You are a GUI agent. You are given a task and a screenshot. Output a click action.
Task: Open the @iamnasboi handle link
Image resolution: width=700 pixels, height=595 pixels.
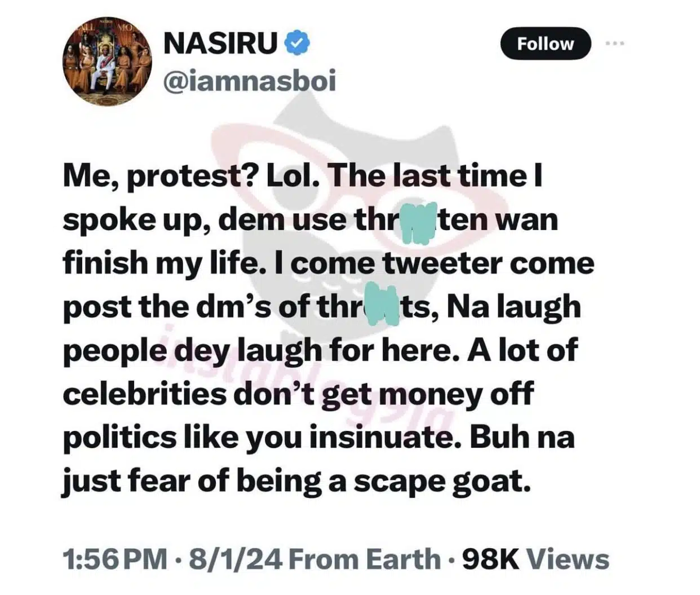[x=249, y=81]
